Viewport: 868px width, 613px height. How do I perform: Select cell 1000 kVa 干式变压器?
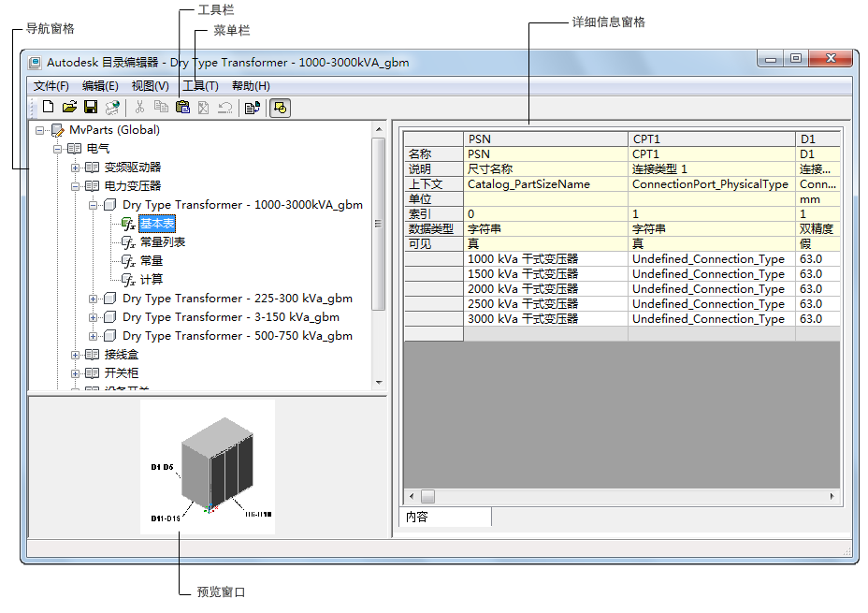(545, 258)
